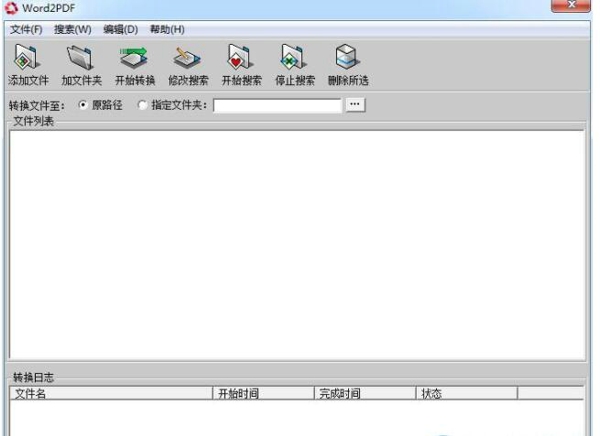The width and height of the screenshot is (600, 436).
Task: Choose the 指定文件夹 (specified folder) radio option
Action: 142,105
